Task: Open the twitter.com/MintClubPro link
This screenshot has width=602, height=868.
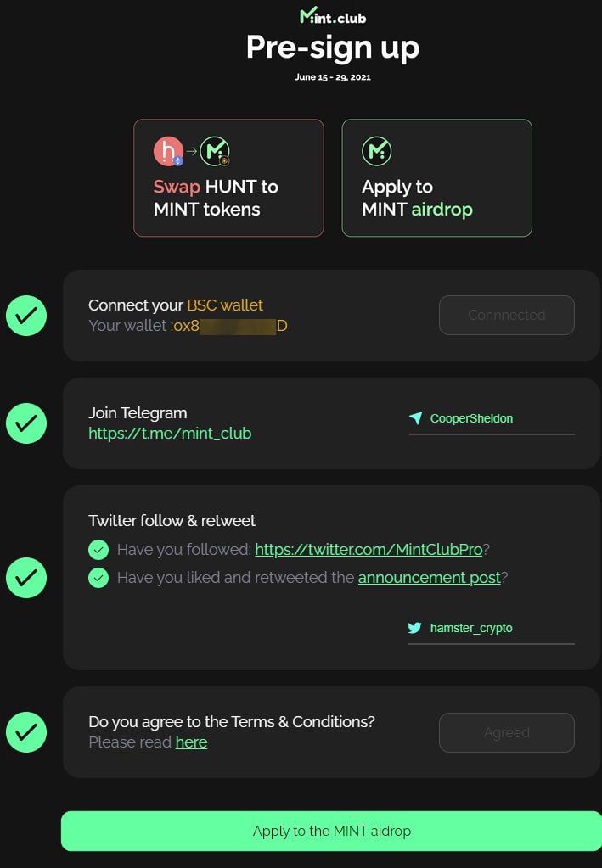Action: pyautogui.click(x=369, y=550)
